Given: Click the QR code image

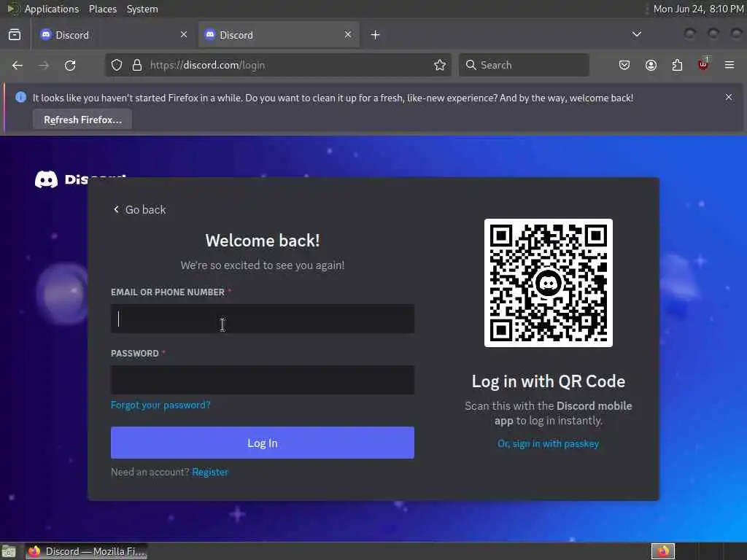Looking at the screenshot, I should (549, 283).
